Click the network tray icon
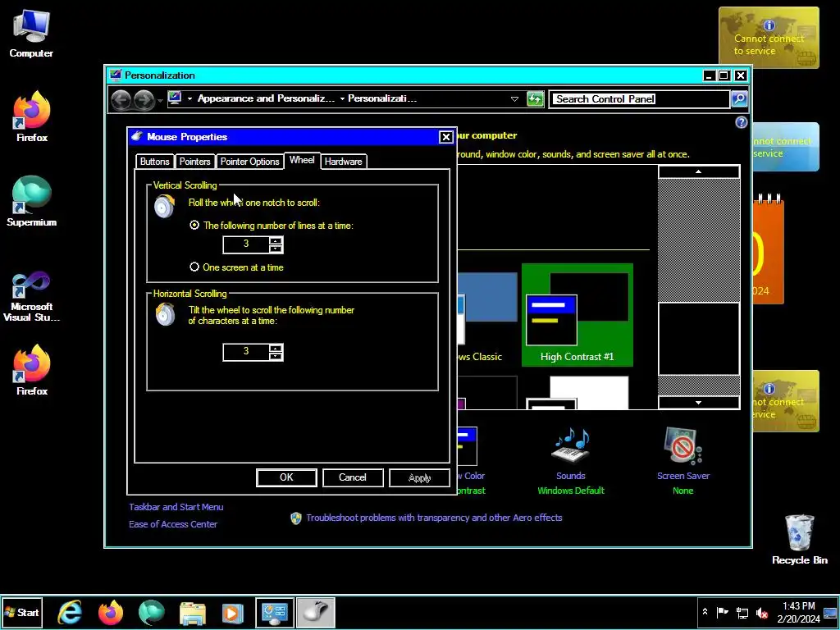This screenshot has width=840, height=630. pyautogui.click(x=742, y=612)
